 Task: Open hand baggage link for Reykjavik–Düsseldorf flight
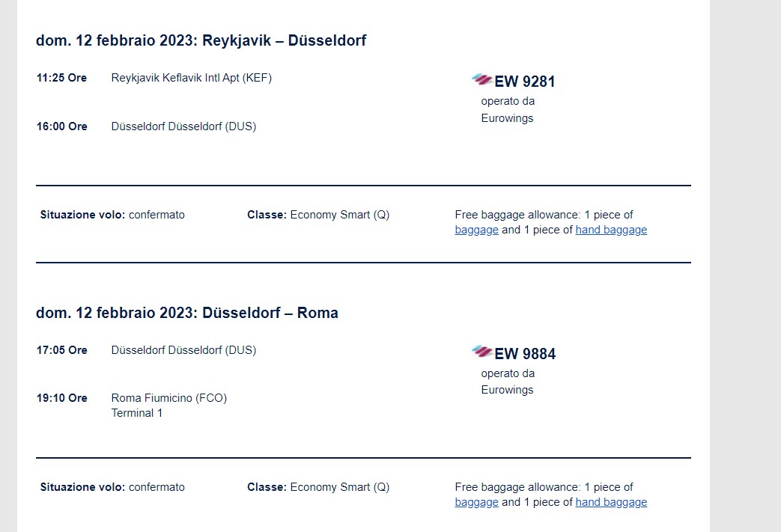pos(611,230)
